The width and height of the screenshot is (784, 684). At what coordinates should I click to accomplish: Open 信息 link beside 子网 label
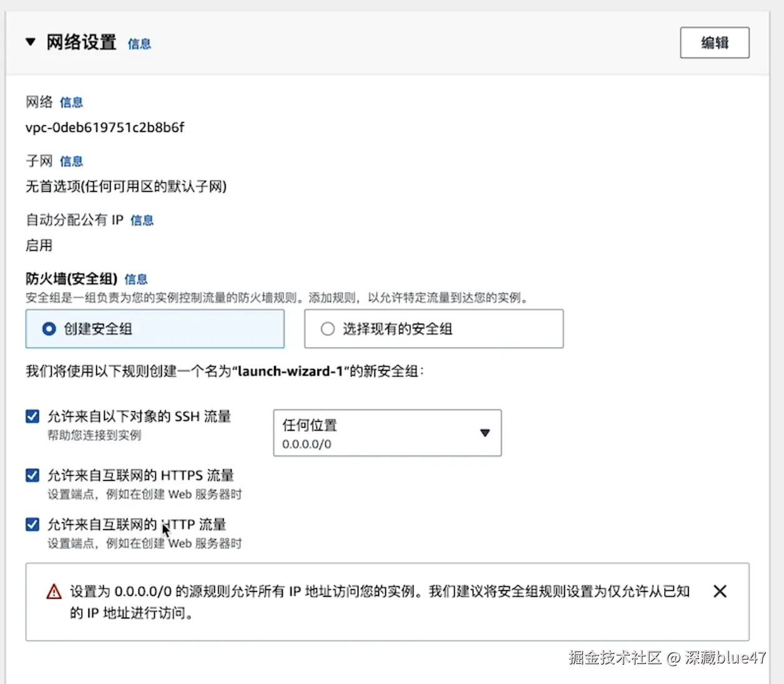[x=71, y=162]
